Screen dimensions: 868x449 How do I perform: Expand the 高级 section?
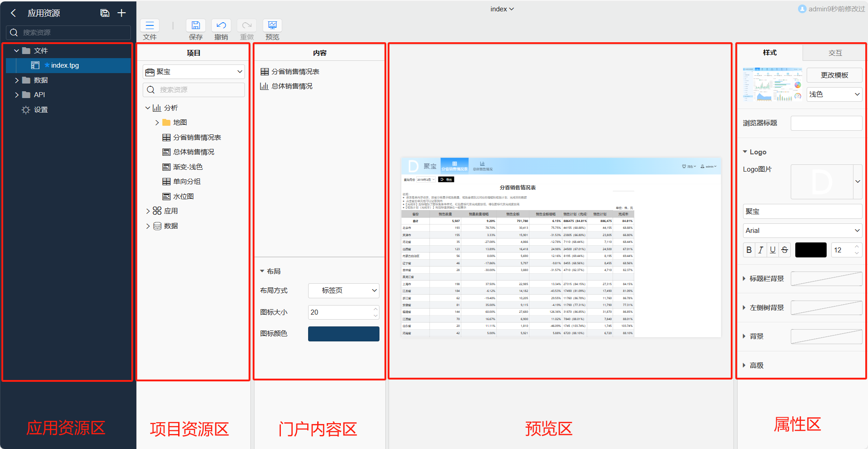coord(744,365)
